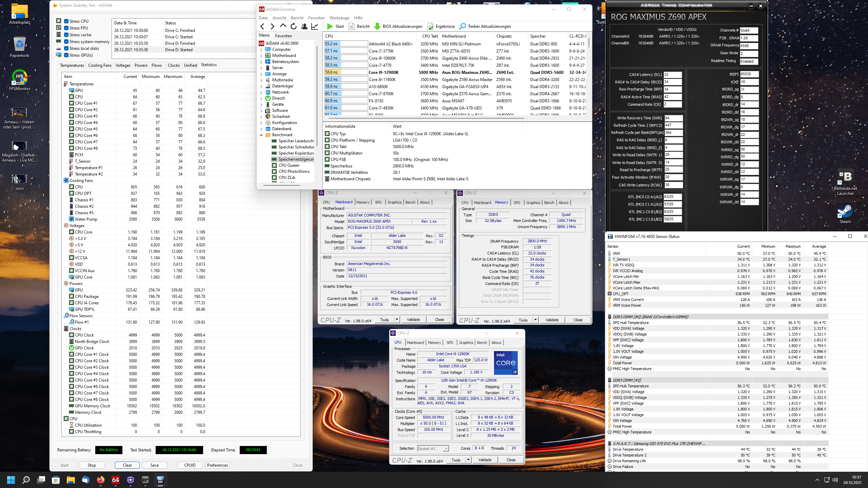Click the Stop button in stability test
The height and width of the screenshot is (488, 868).
tap(92, 465)
